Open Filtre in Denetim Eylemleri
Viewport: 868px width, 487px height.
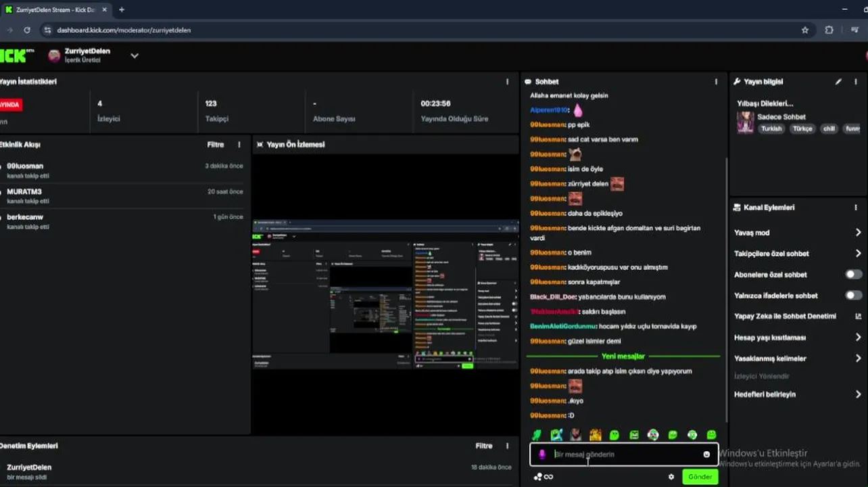click(x=484, y=446)
